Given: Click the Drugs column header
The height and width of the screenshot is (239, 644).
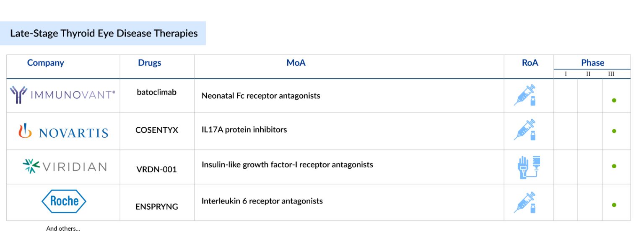Looking at the screenshot, I should pos(150,63).
